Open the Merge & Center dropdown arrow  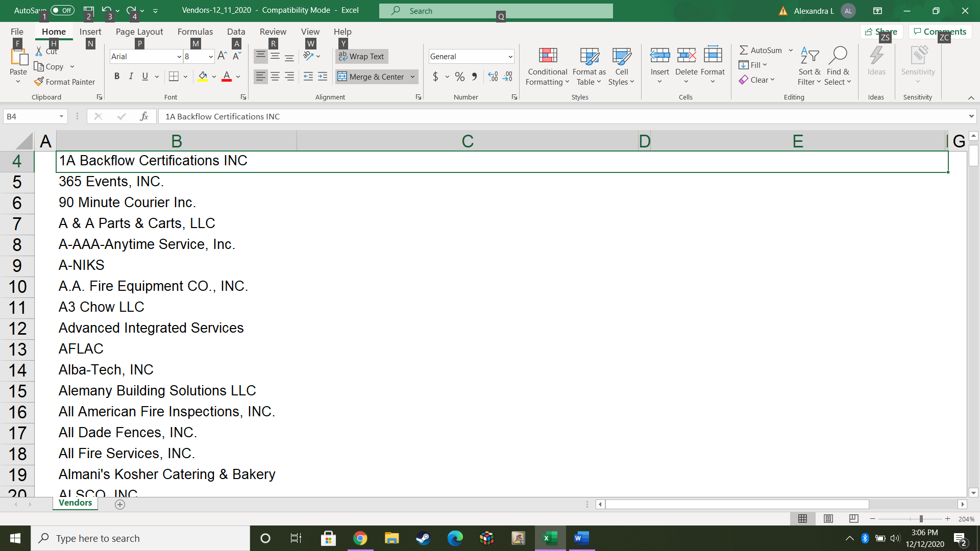tap(412, 77)
